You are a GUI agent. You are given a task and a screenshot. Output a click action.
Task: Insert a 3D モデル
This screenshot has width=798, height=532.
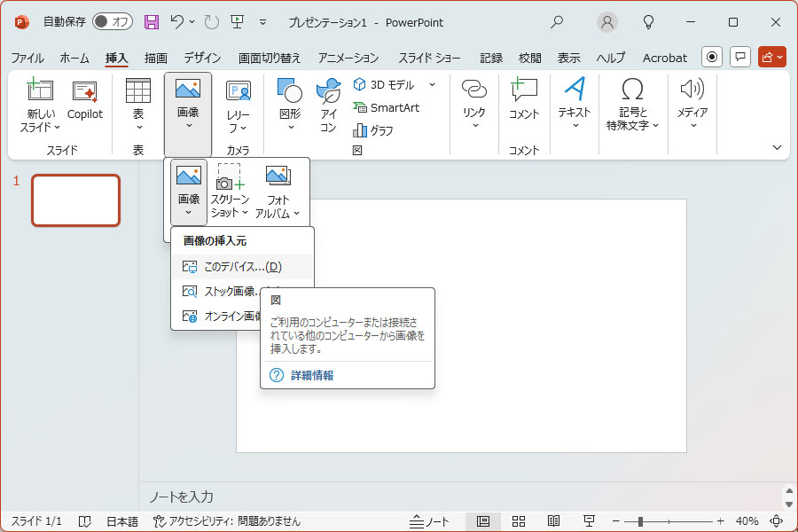384,84
